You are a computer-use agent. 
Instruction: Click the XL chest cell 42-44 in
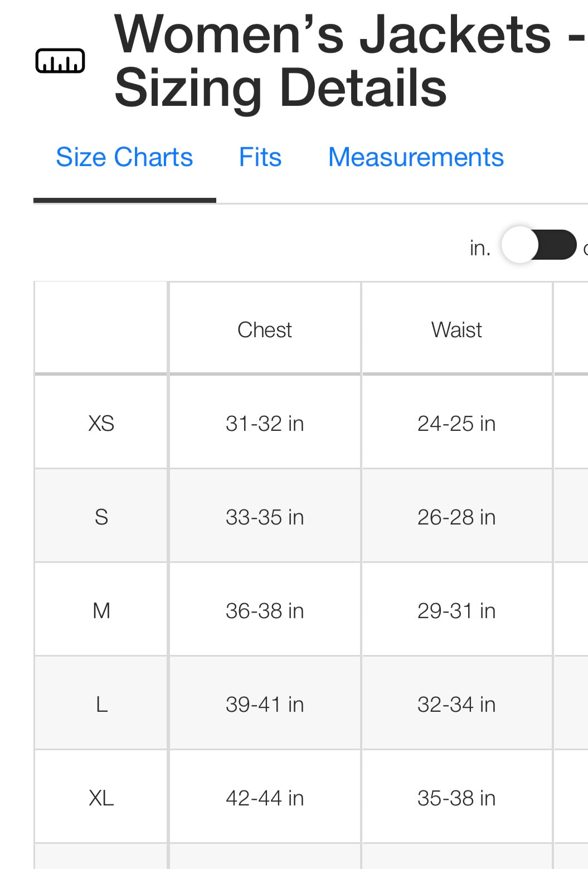pos(265,798)
